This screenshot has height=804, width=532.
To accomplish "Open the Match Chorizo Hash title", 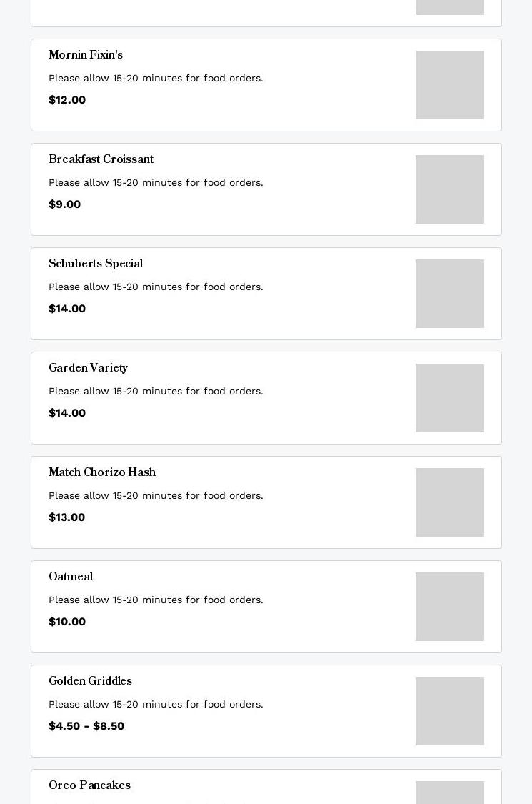I will [102, 473].
